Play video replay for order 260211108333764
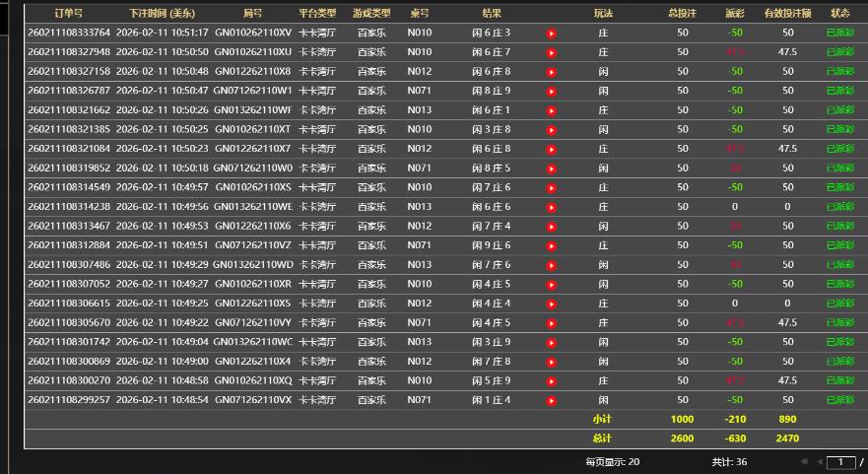 pos(552,34)
